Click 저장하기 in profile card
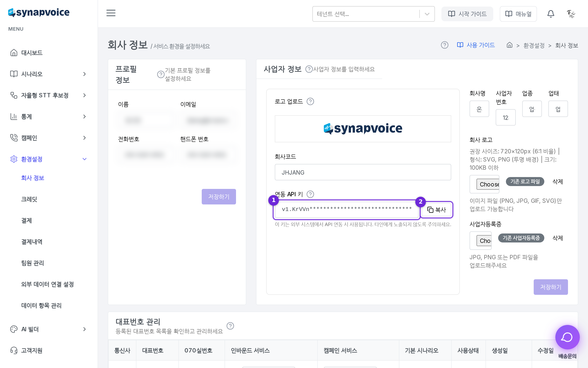Viewport: 588px width, 368px height. tap(219, 197)
